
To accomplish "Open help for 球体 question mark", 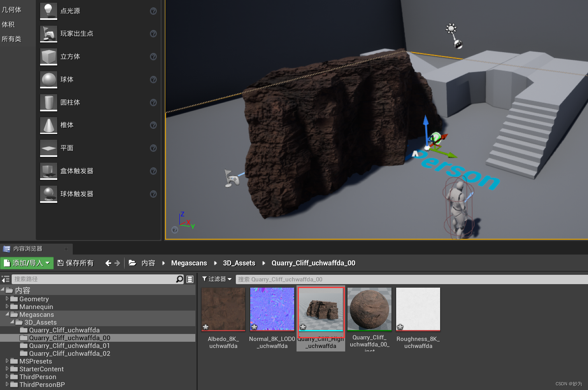I will point(153,79).
